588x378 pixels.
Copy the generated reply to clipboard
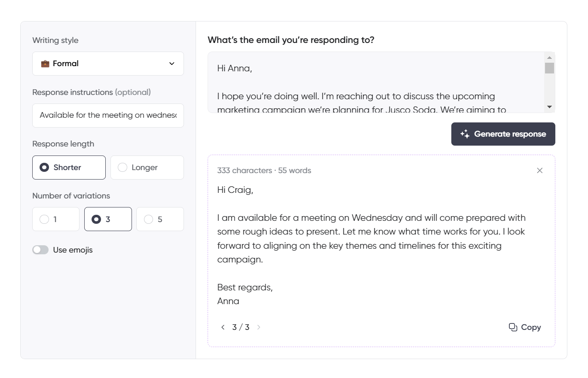524,327
